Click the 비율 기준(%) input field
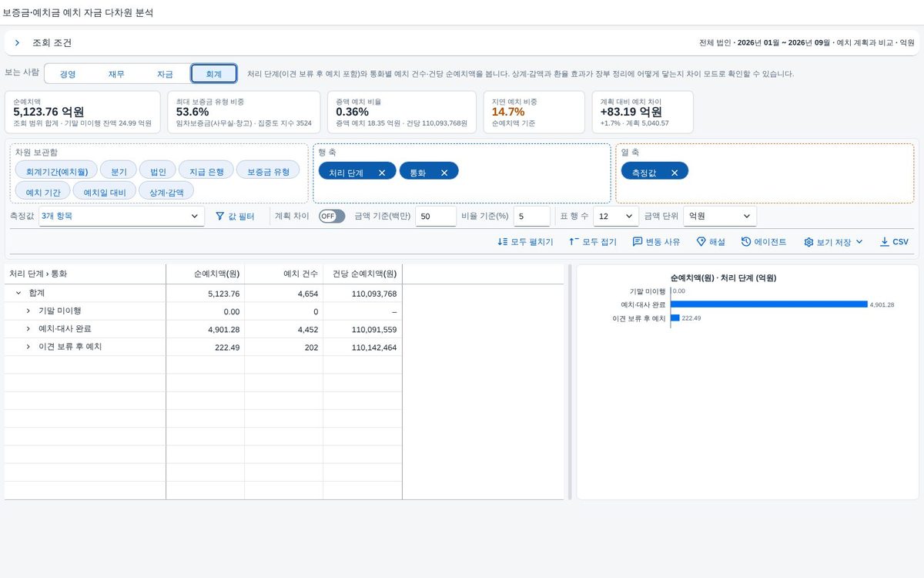Viewport: 924px width, 578px height. click(x=532, y=217)
